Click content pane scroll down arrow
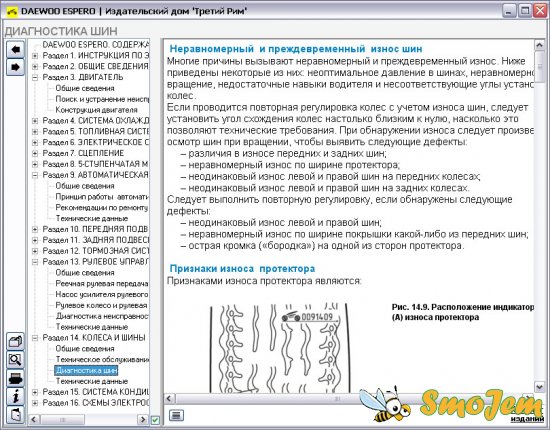This screenshot has width=550, height=430. [x=539, y=387]
